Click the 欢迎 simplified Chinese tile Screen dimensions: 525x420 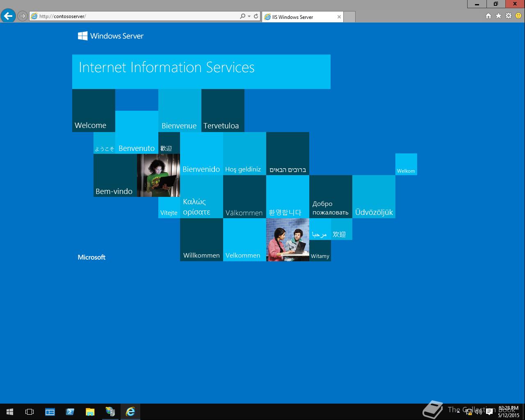click(x=341, y=229)
